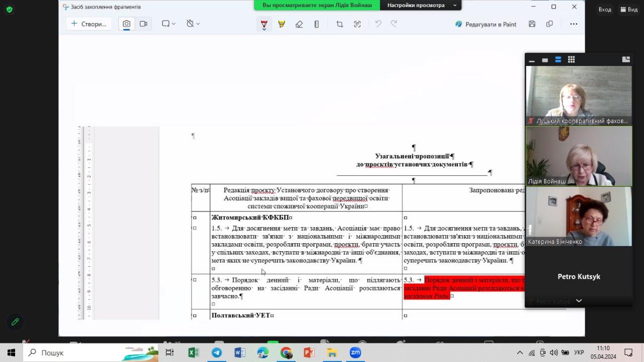Screen dimensions: 644x362
Task: Switch to screenshot capture mode
Action: (126, 24)
